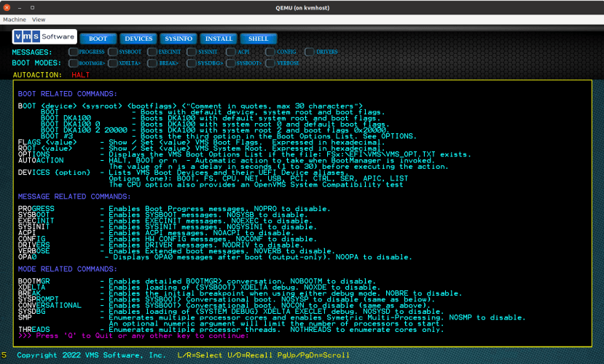The height and width of the screenshot is (364, 604).
Task: Click the THREADS command entry
Action: 34,329
